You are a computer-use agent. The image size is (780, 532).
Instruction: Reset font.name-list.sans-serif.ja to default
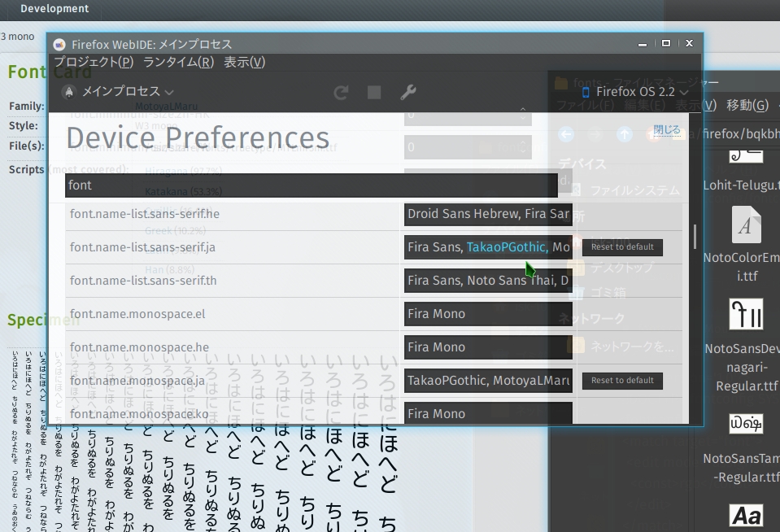point(622,246)
